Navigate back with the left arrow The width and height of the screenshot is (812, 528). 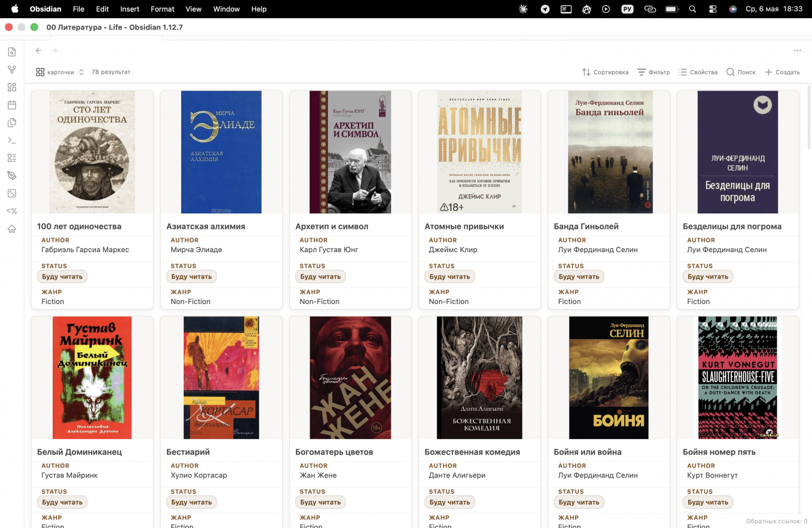point(39,51)
